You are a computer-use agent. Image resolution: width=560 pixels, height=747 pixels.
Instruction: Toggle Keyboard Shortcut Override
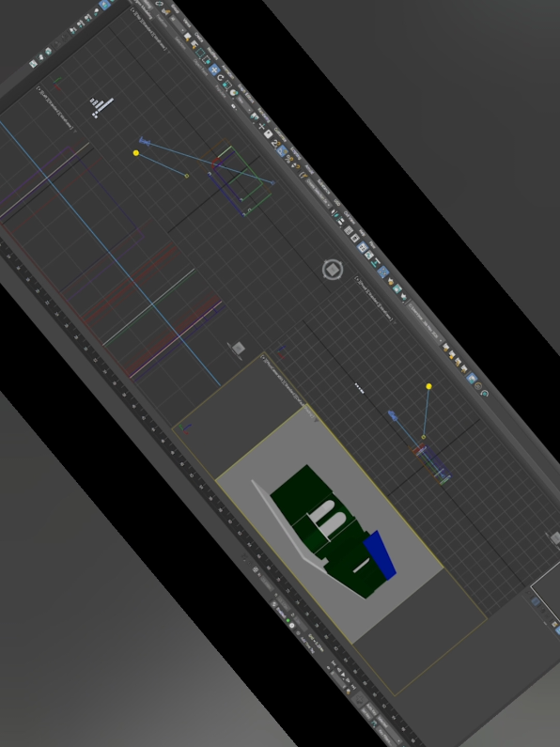coord(268,134)
